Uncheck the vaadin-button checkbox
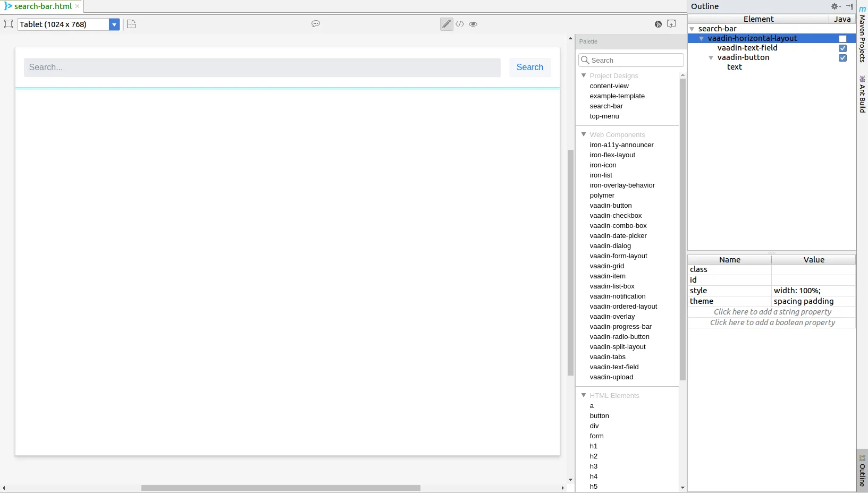Viewport: 868px width, 493px height. (843, 58)
